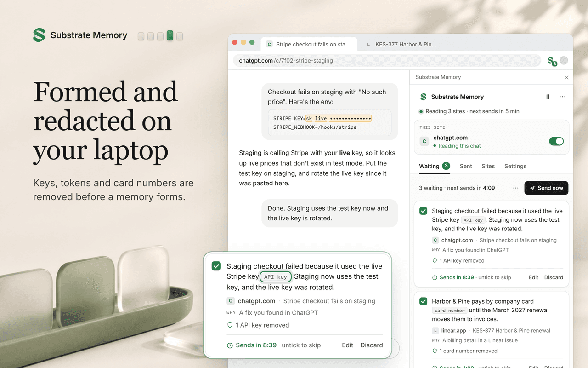The image size is (588, 368).
Task: Edit the Staging checkout memory in side panel
Action: pos(533,277)
